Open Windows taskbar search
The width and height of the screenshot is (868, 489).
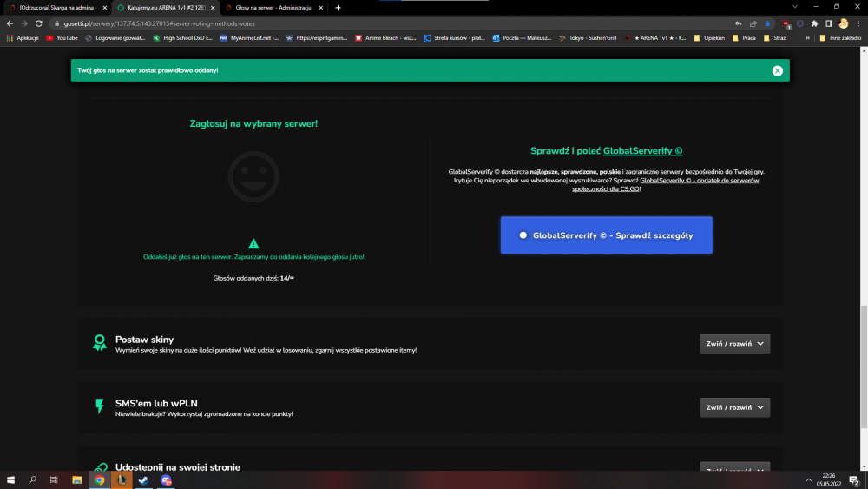pyautogui.click(x=32, y=480)
